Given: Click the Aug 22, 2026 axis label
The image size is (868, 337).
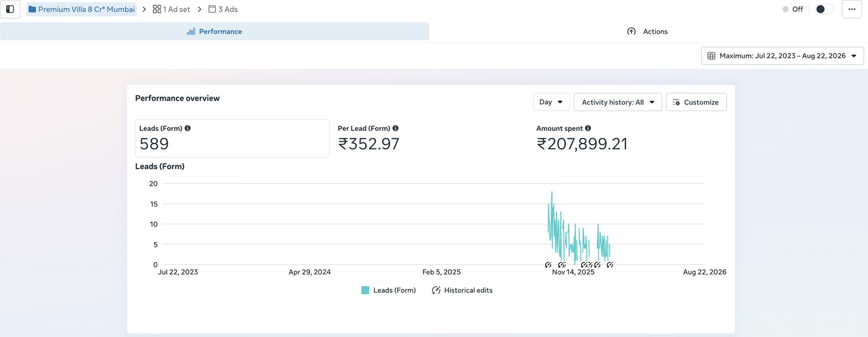Looking at the screenshot, I should pyautogui.click(x=705, y=272).
